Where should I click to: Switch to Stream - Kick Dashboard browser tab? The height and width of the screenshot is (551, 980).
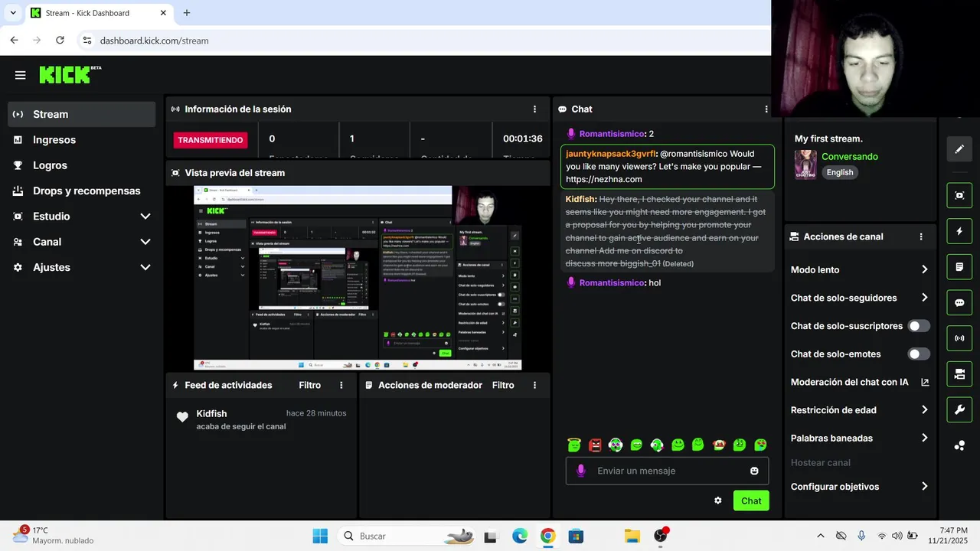pos(98,13)
